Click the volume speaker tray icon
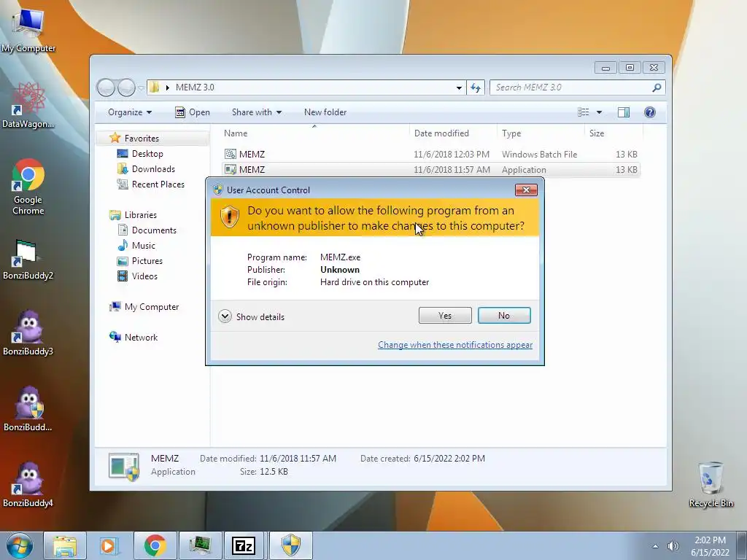Image resolution: width=747 pixels, height=560 pixels. 673,546
